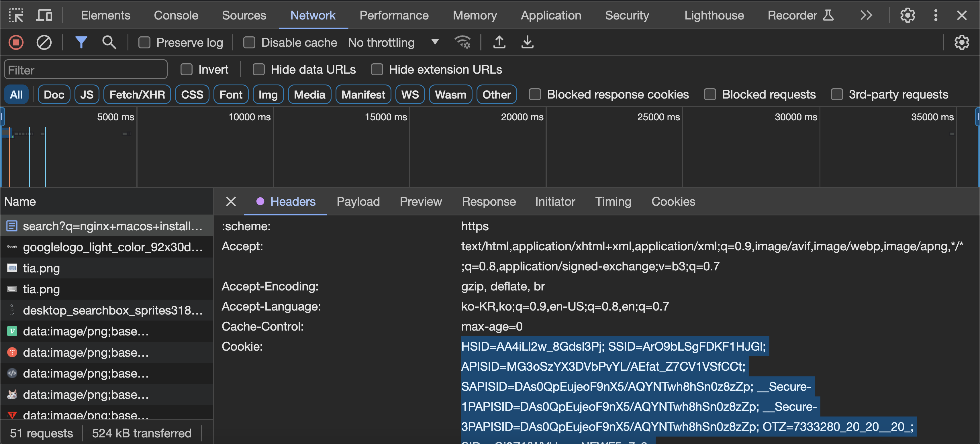
Task: Open the network conditions Wi-Fi icon
Action: coord(462,42)
